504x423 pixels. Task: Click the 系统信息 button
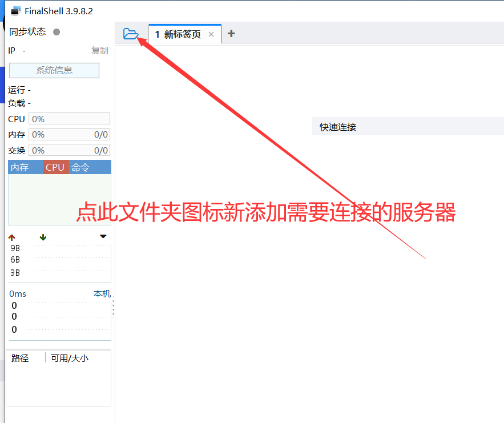[54, 70]
